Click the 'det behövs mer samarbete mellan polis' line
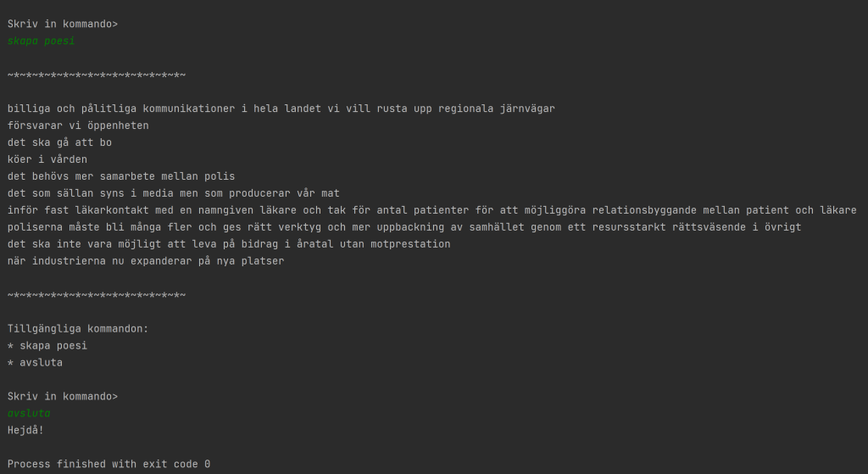The image size is (868, 474). coord(121,176)
